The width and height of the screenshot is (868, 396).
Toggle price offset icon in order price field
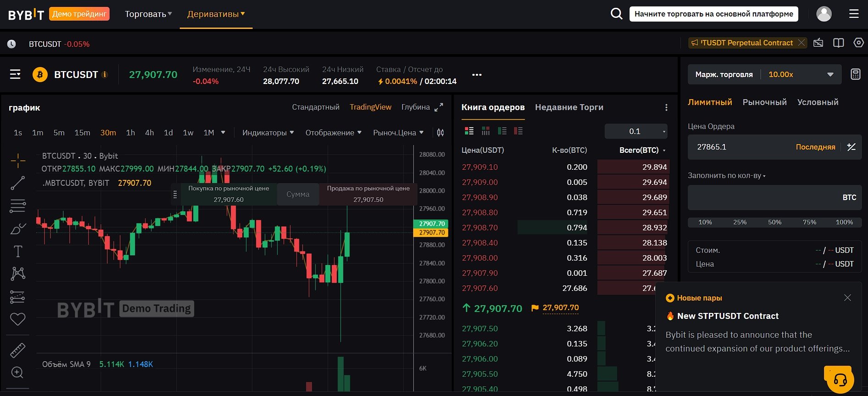pyautogui.click(x=851, y=147)
